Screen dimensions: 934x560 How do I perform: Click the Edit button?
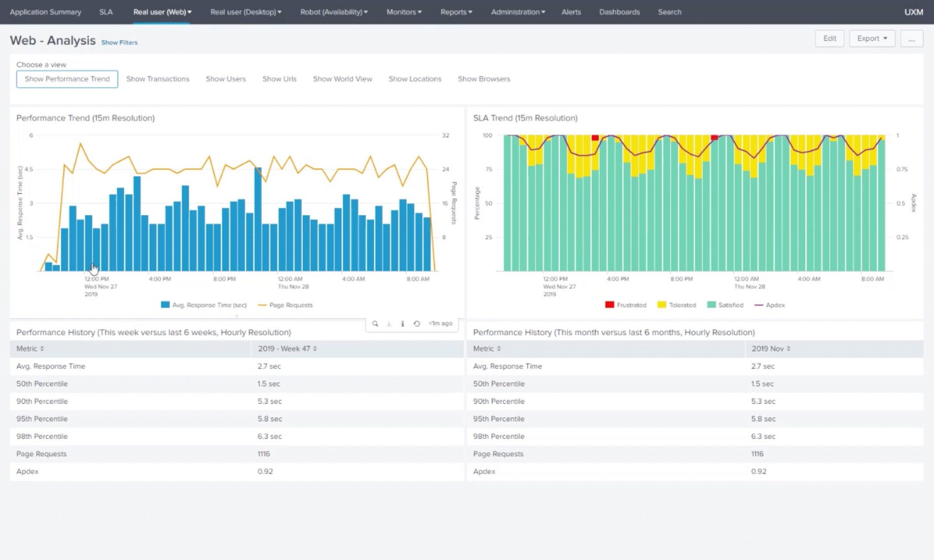pyautogui.click(x=829, y=38)
